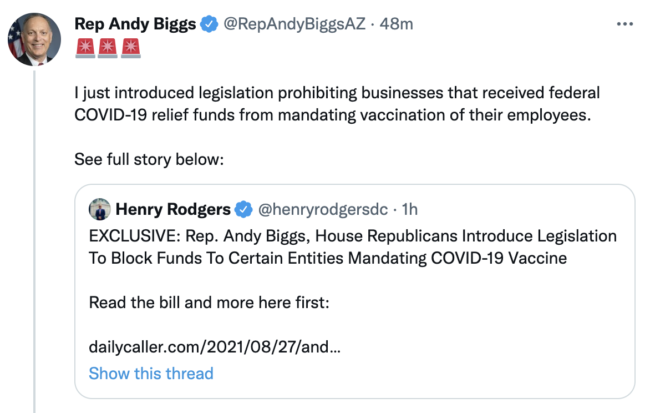Click Henry Rodgers's small profile avatar
Viewport: 650px width, 413px height.
click(x=99, y=209)
